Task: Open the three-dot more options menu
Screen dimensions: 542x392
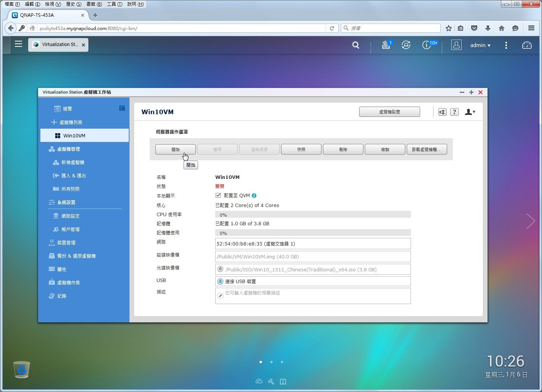Action: (x=506, y=45)
